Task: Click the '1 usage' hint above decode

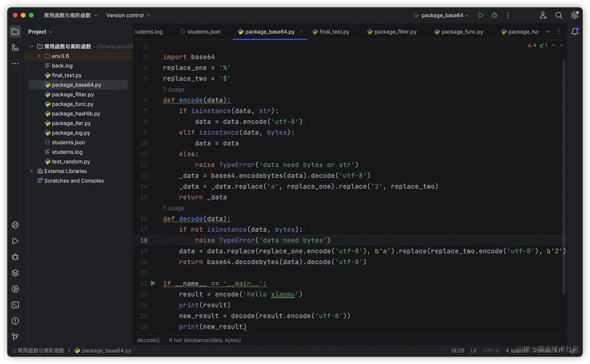Action: pos(174,208)
